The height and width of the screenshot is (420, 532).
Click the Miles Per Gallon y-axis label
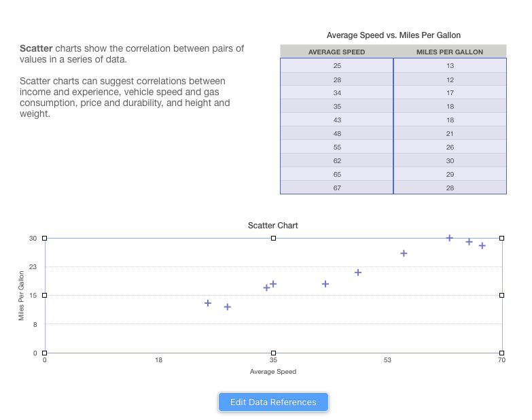click(x=21, y=296)
